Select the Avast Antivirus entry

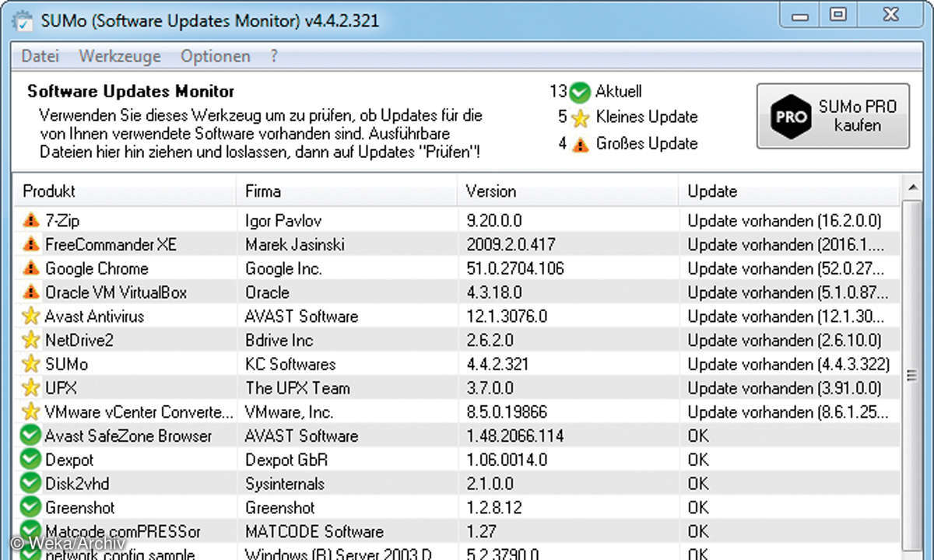point(457,317)
